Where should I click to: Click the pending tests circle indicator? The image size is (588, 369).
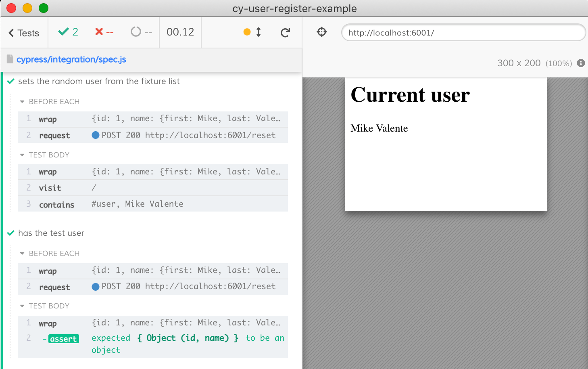tap(141, 32)
